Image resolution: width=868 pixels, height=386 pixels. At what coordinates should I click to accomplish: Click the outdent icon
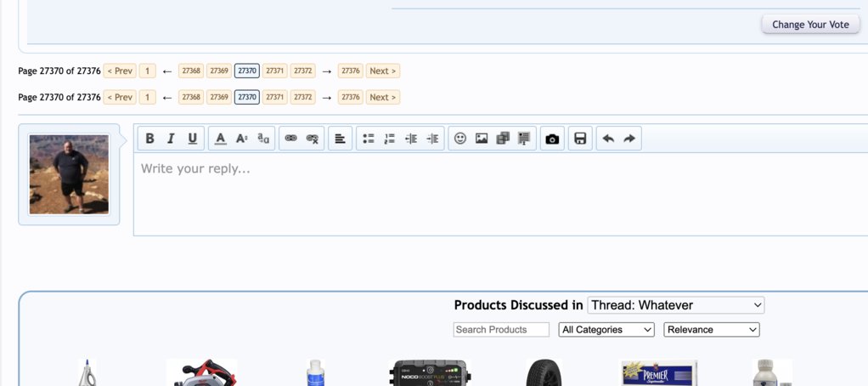(411, 139)
